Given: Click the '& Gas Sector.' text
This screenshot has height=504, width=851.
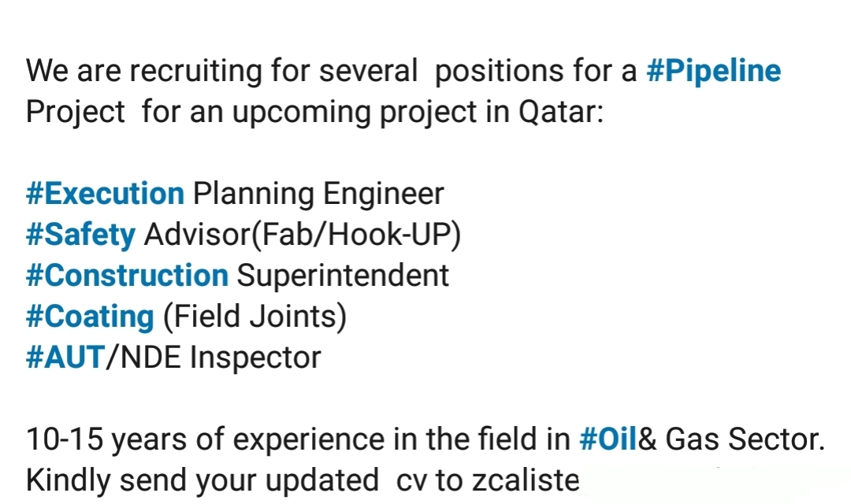Looking at the screenshot, I should point(731,439).
